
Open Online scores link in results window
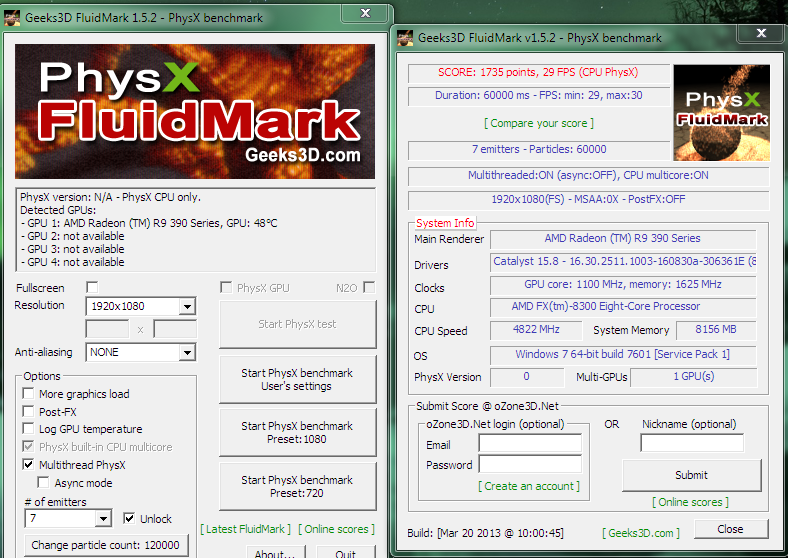691,502
